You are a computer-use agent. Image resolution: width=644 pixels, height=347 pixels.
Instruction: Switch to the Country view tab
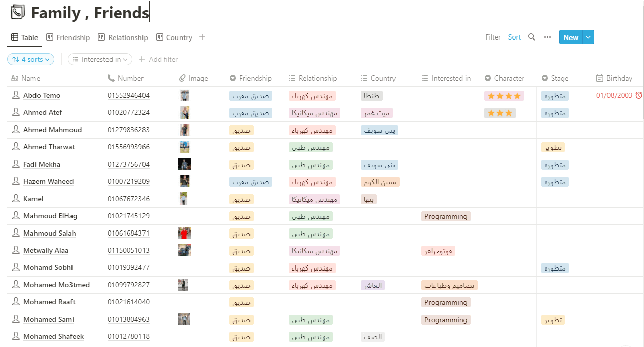(174, 37)
